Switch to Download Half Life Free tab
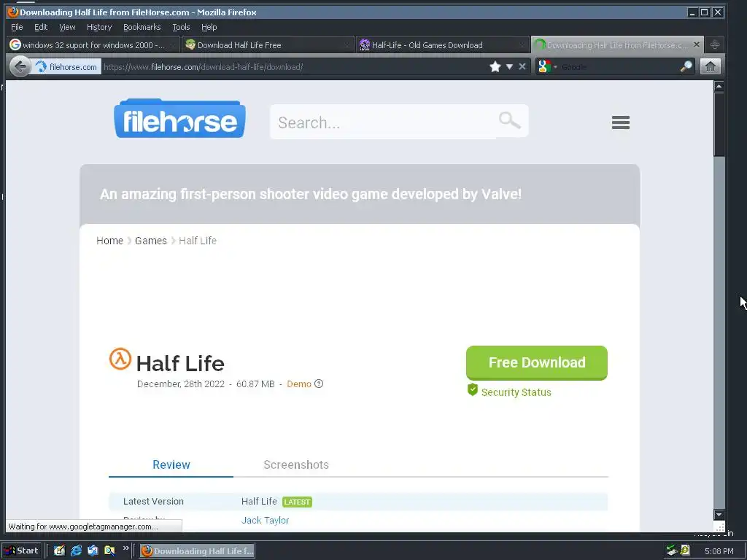Viewport: 747px width, 560px height. point(268,44)
